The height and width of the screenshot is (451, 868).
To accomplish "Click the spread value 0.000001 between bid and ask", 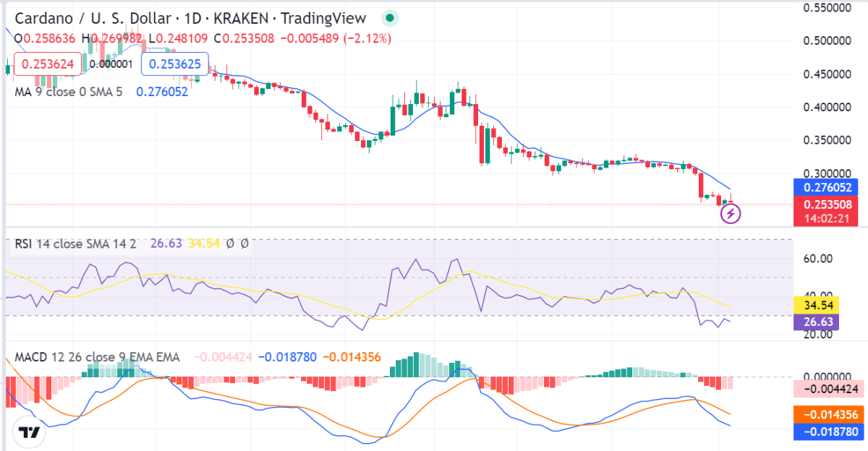I will coord(111,64).
